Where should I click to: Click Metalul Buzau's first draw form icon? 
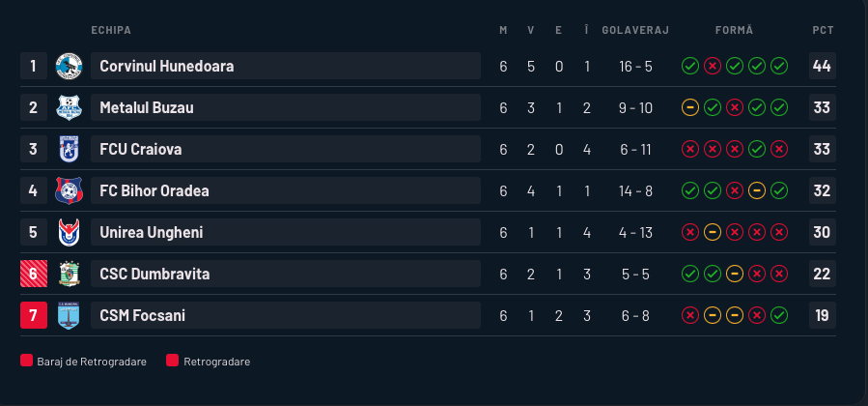[x=689, y=107]
